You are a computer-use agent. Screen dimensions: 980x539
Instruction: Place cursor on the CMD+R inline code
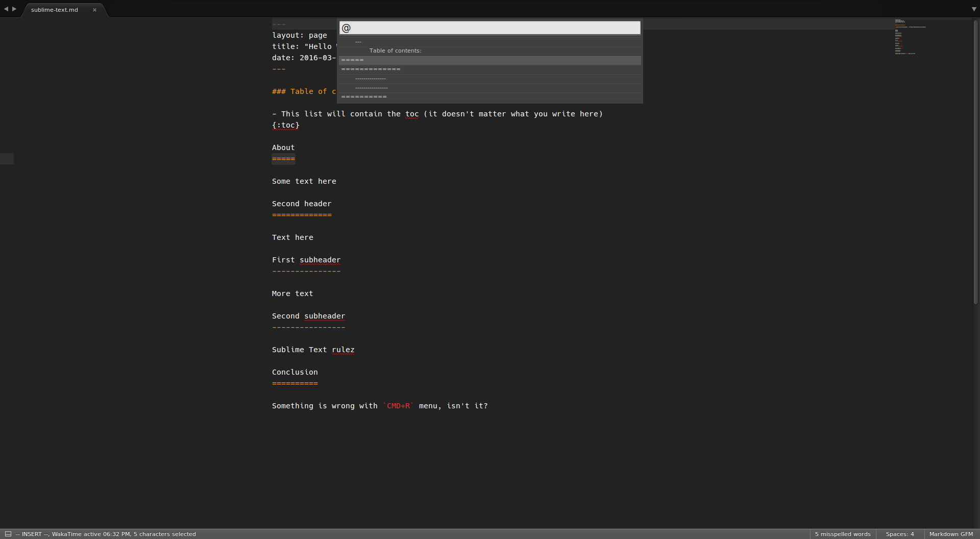coord(398,406)
